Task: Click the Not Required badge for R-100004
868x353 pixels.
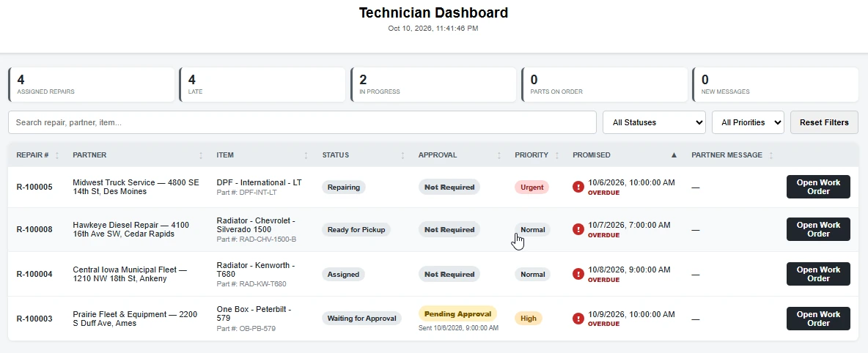Action: point(449,275)
